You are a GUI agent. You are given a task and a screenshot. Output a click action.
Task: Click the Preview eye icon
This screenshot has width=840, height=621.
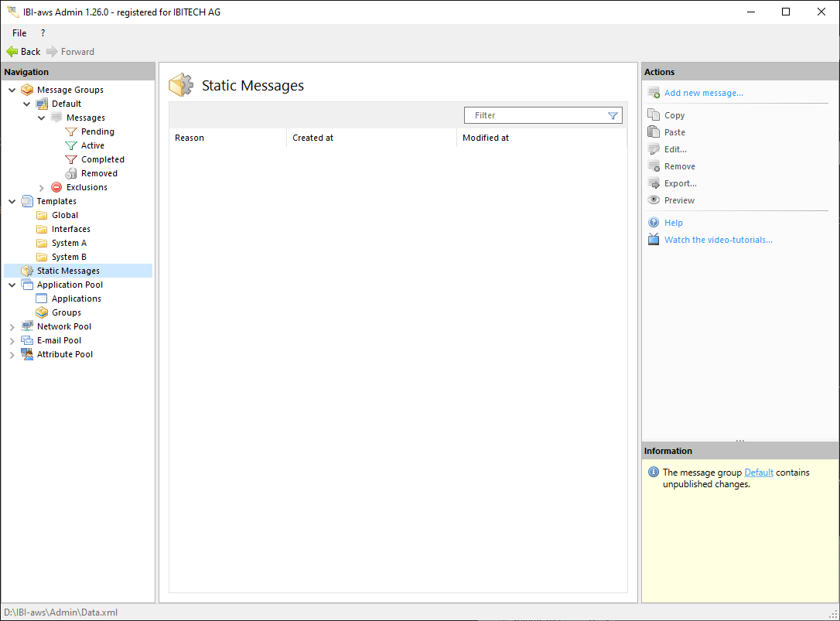[x=654, y=200]
